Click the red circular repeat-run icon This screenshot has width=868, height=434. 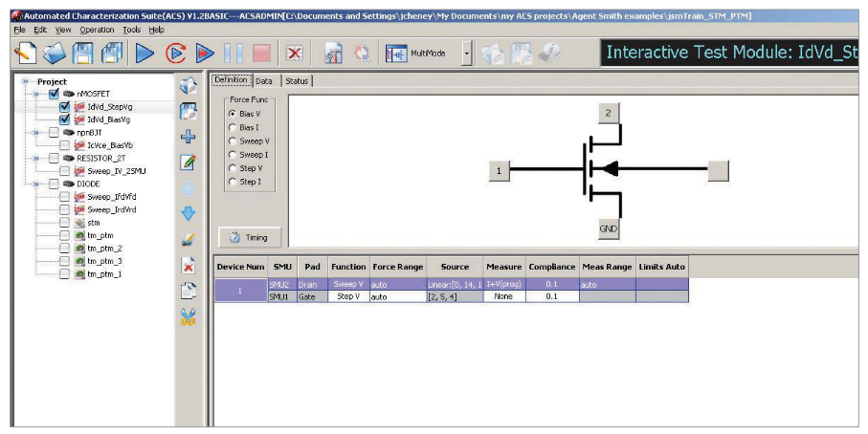click(175, 54)
